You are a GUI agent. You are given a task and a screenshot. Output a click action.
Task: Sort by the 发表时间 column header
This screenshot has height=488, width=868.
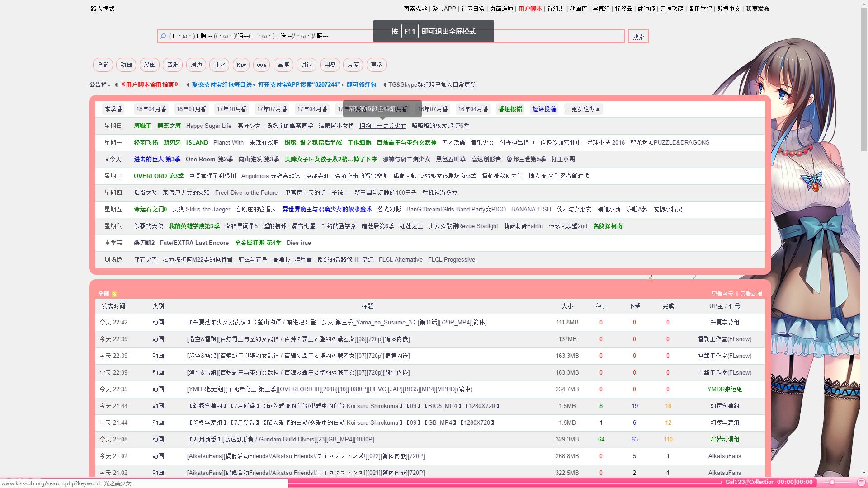113,306
